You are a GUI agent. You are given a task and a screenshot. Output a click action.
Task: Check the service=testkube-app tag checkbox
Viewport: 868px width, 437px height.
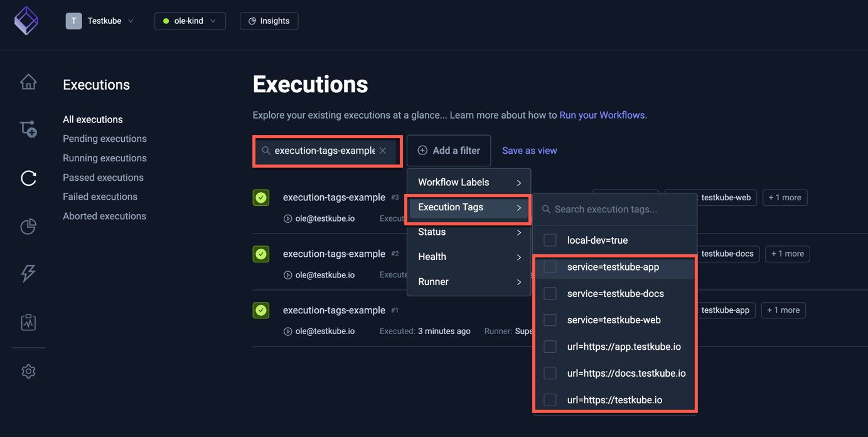point(550,266)
